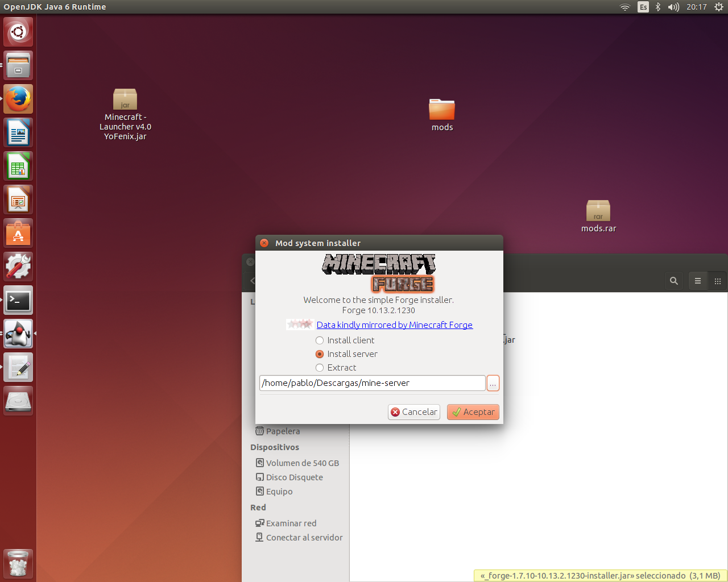
Task: Click the Cancelar button
Action: pyautogui.click(x=414, y=412)
